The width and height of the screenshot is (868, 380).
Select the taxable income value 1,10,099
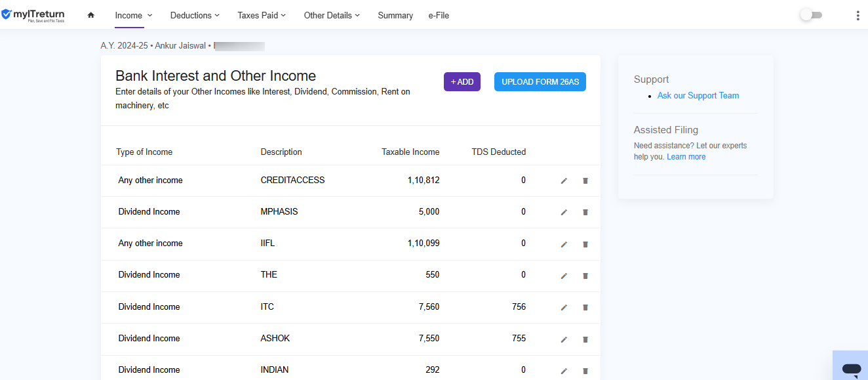tap(424, 243)
